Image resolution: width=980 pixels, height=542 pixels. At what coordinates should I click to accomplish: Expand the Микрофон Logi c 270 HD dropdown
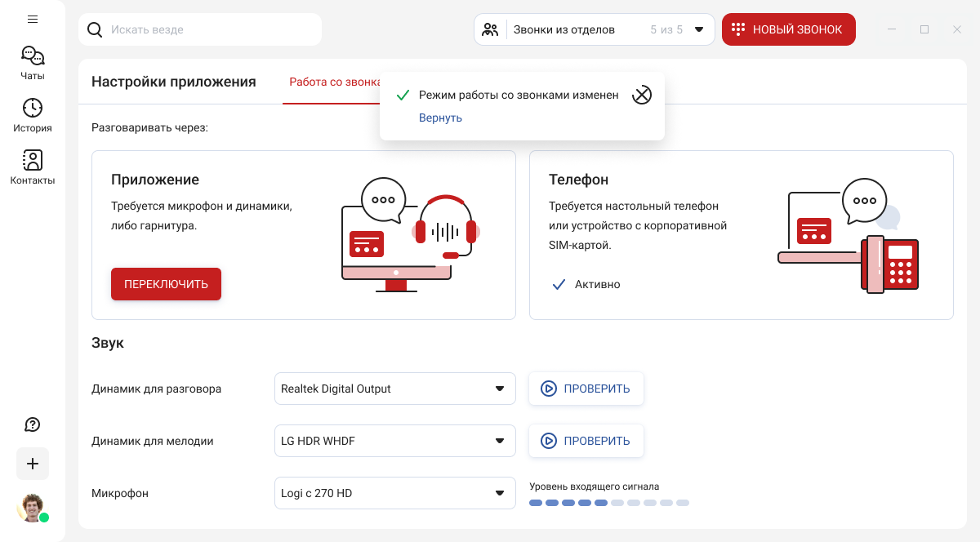(395, 493)
